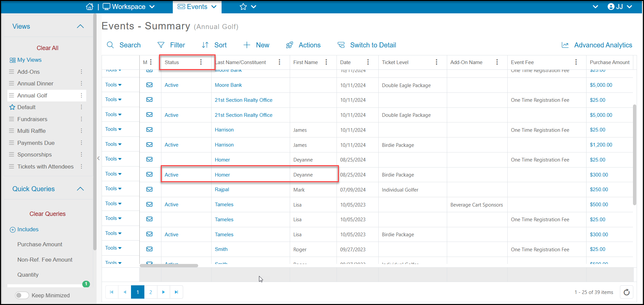Open options for Annual Golf view
Screen dimensions: 644x305
81,95
